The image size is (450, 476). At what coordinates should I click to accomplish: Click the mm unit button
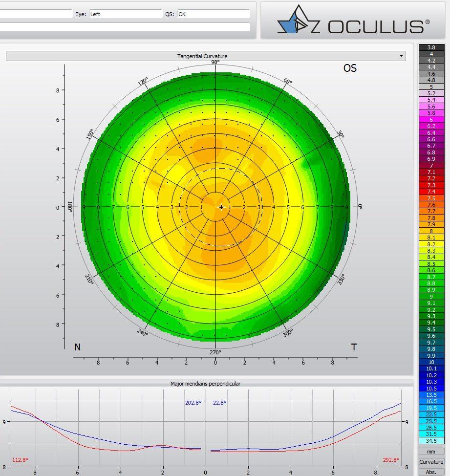pos(431,452)
